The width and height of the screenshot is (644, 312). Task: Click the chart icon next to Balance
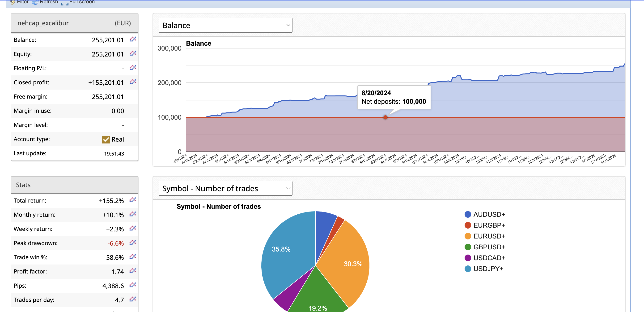pos(133,39)
